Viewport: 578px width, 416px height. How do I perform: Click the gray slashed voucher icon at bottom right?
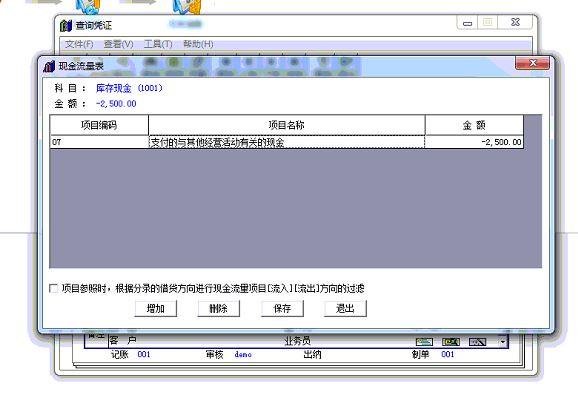[477, 342]
